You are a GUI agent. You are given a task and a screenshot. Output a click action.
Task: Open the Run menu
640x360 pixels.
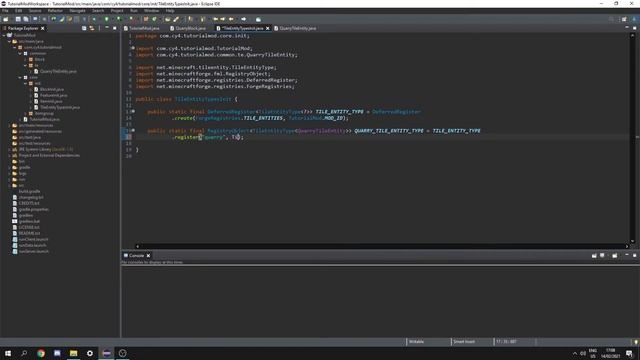pos(133,11)
